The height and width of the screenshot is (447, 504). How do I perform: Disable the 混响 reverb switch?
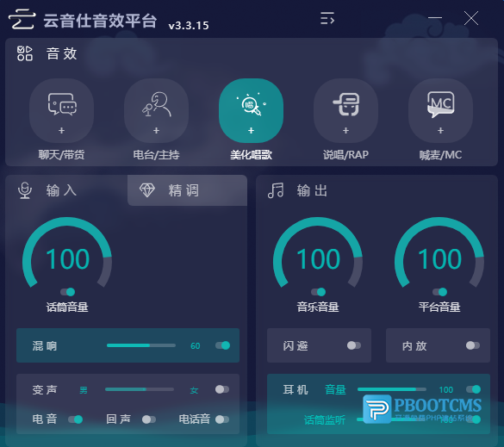(223, 345)
